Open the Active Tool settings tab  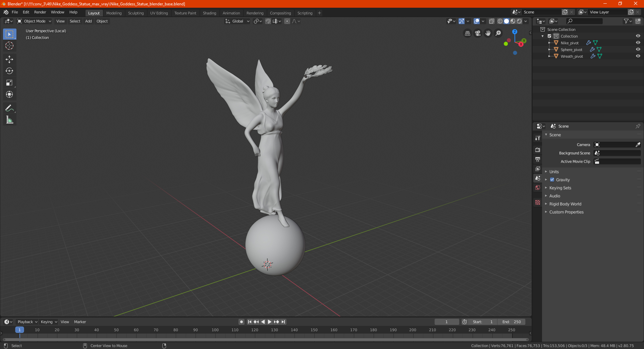538,138
